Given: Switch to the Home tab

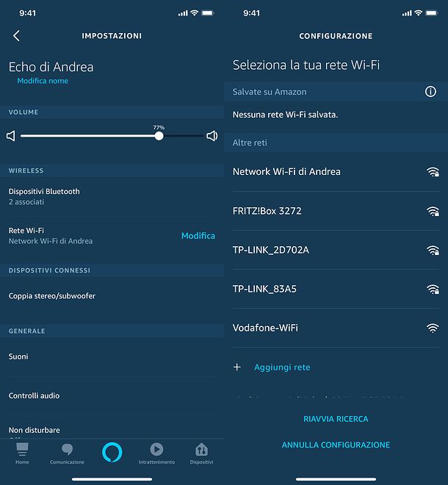Looking at the screenshot, I should pyautogui.click(x=22, y=453).
